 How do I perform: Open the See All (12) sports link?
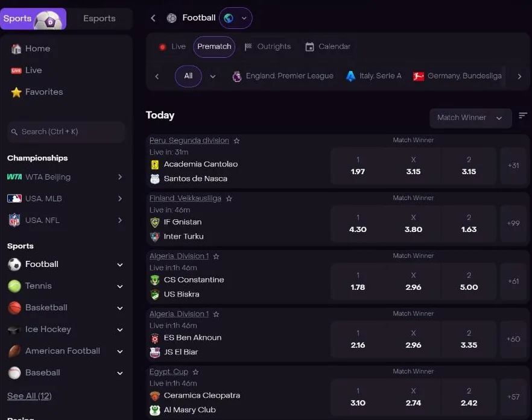click(x=30, y=396)
